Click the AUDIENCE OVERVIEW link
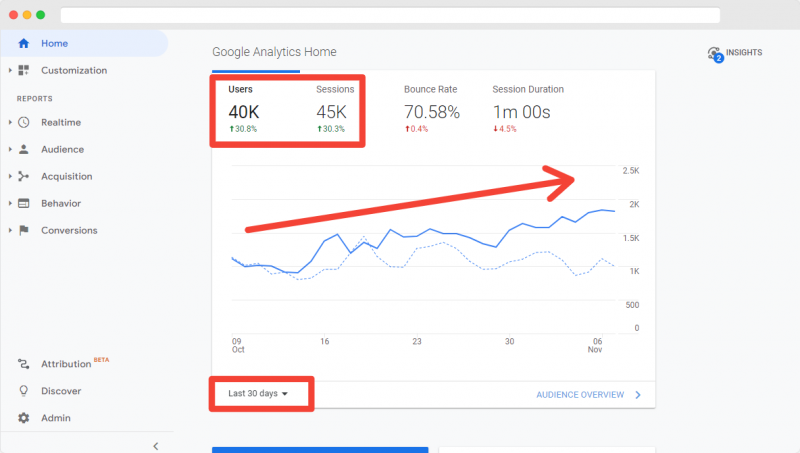 point(580,395)
